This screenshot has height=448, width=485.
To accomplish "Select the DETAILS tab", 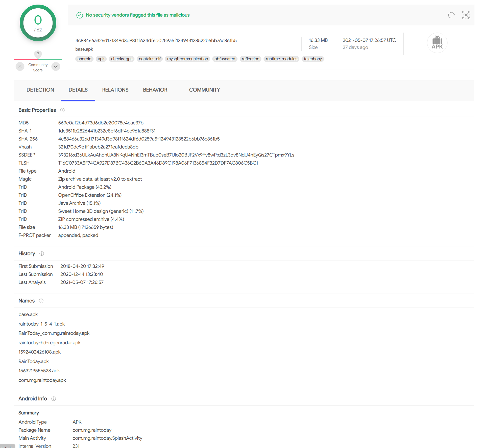I will 78,90.
